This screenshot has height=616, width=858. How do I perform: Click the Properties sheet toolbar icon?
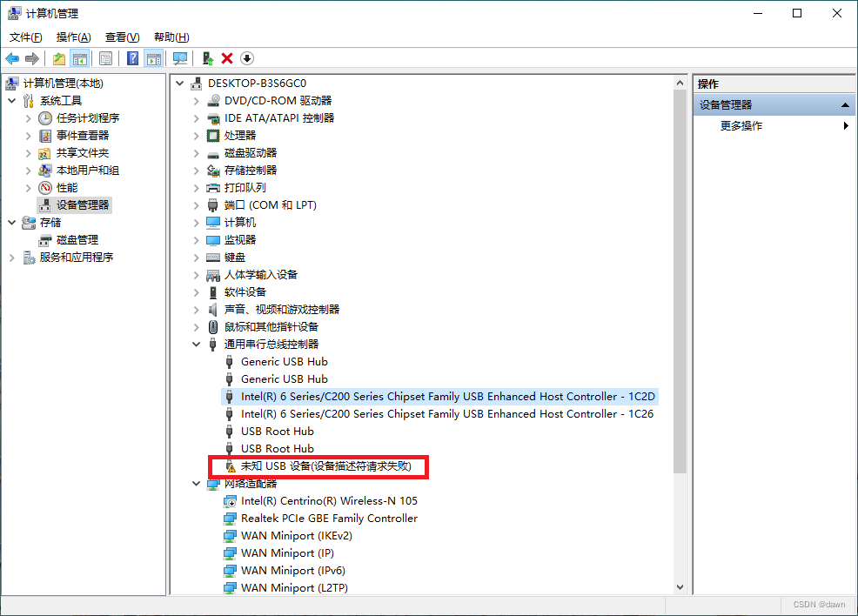pos(105,58)
